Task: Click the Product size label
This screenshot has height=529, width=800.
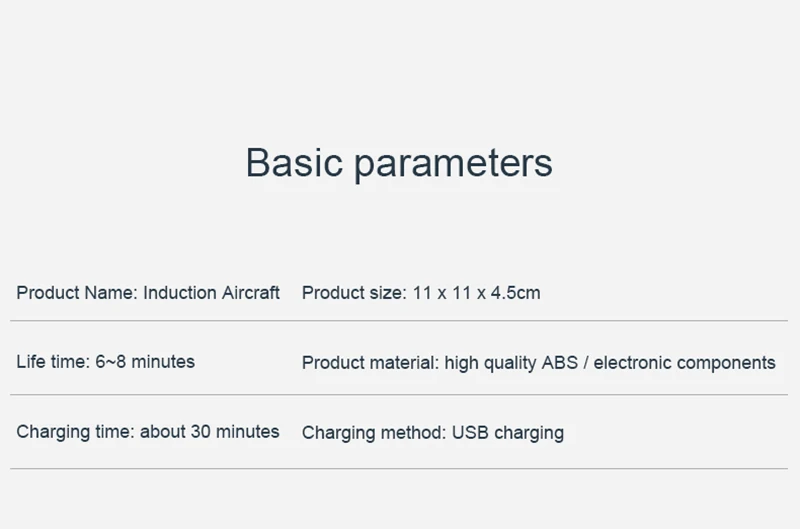Action: (354, 293)
